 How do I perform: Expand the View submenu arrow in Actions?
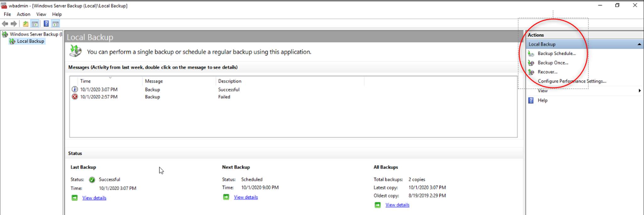coord(639,91)
